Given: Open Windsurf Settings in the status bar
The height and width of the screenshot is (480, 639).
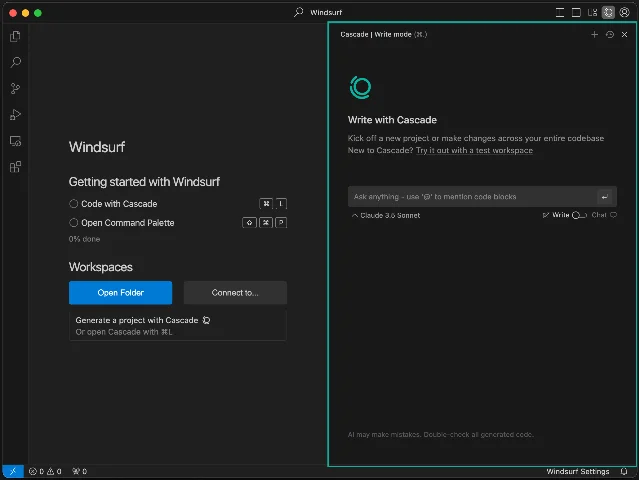Looking at the screenshot, I should (x=577, y=471).
